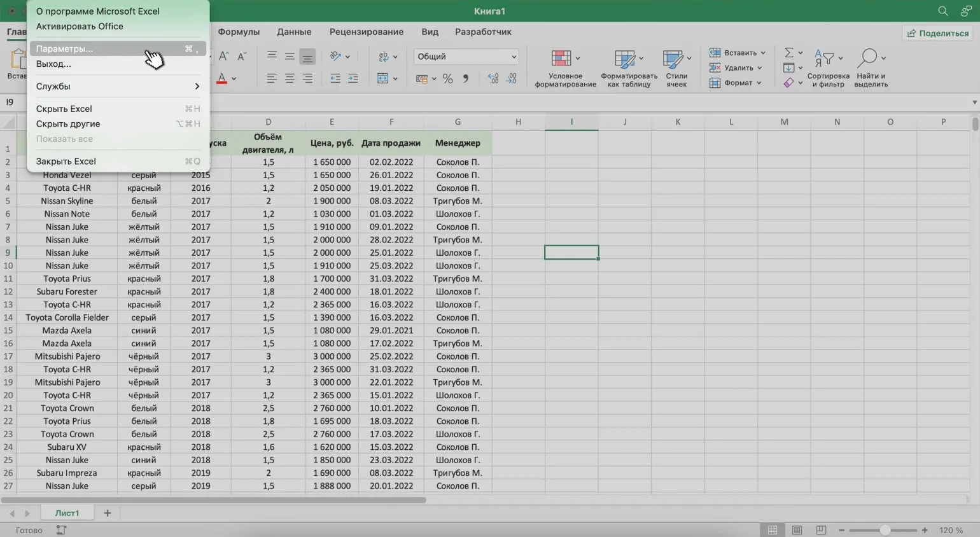This screenshot has width=980, height=537.
Task: Click the search magnifier in title bar
Action: click(942, 11)
